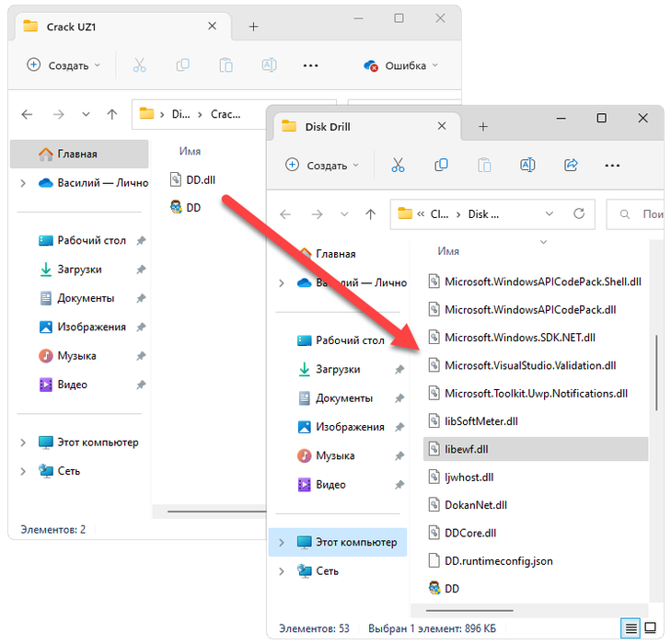
Task: Go up one folder in Crack UZ1 window
Action: (x=112, y=115)
